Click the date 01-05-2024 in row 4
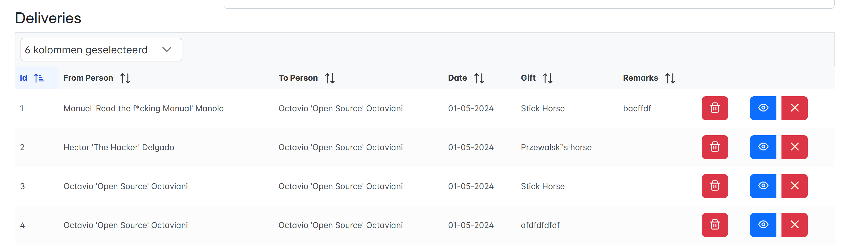Screen dimensions: 868x246 (471, 225)
